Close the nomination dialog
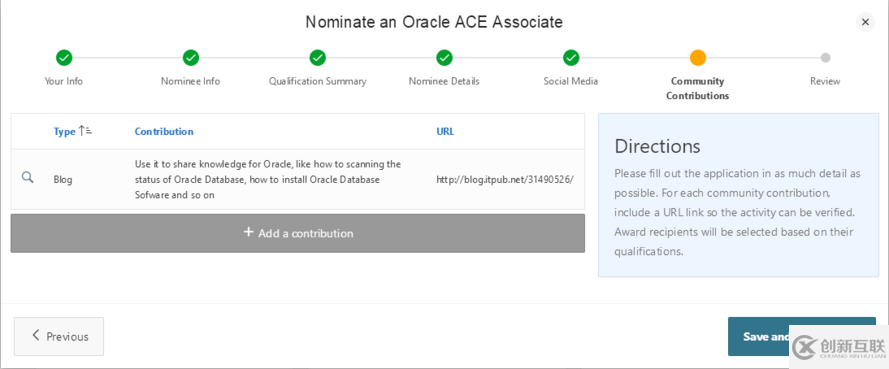Viewport: 889px width, 369px height. (865, 22)
